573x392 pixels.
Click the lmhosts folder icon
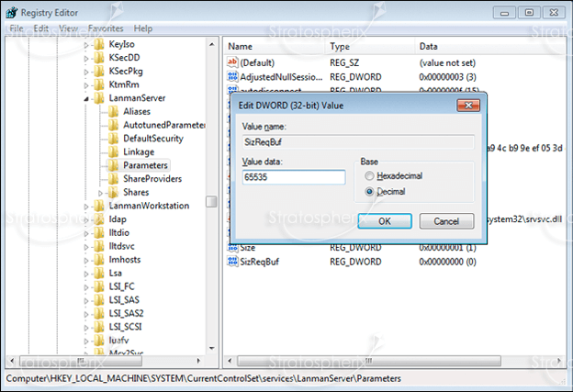point(98,260)
